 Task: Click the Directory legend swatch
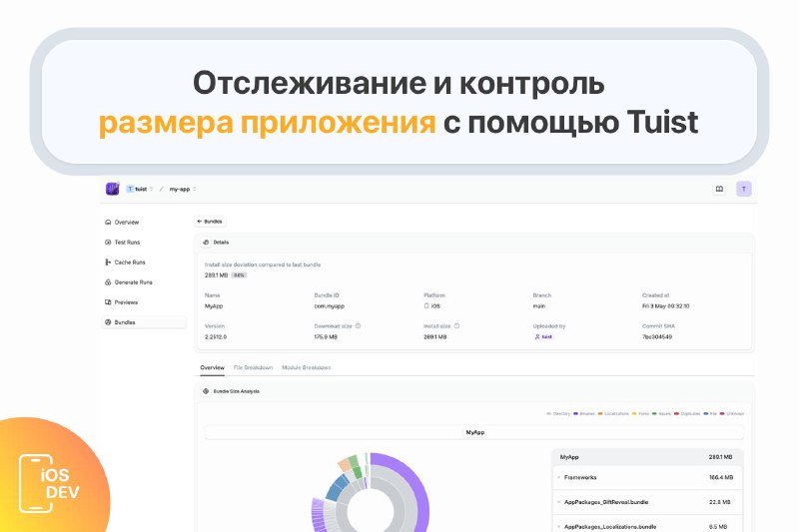coord(548,414)
